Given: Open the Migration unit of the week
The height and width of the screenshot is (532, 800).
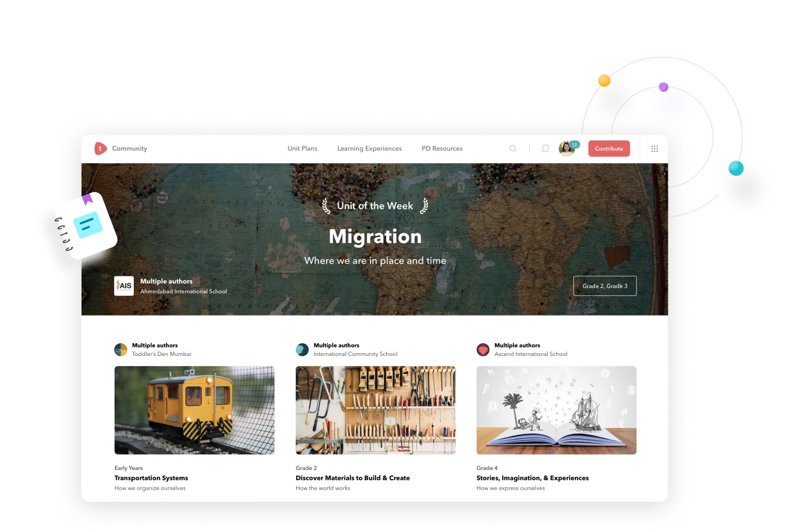Looking at the screenshot, I should pos(375,237).
